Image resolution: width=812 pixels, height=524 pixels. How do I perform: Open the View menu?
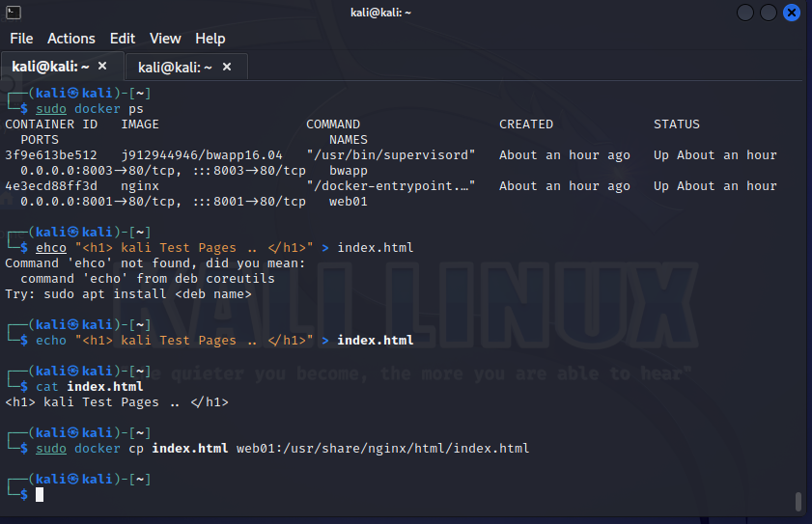pos(165,39)
